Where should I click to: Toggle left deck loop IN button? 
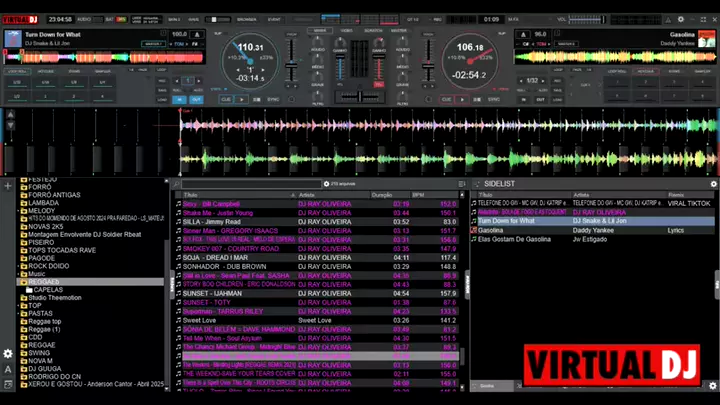(180, 100)
